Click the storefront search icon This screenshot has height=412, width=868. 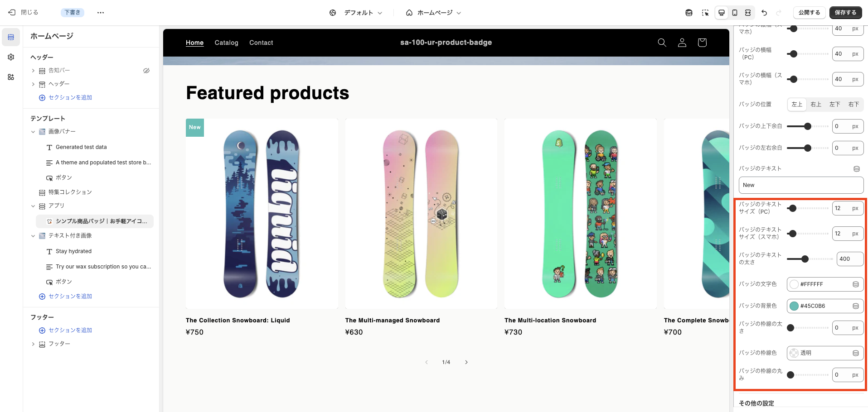click(662, 43)
